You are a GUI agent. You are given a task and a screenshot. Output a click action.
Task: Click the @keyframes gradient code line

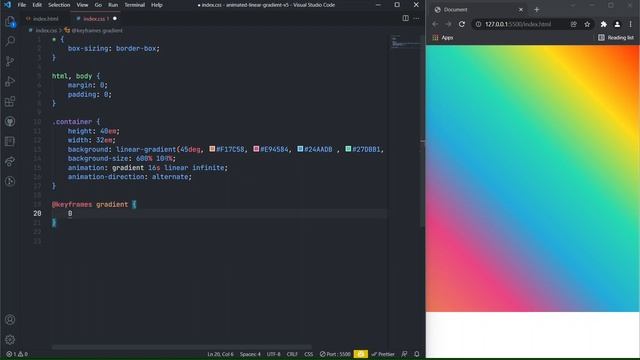click(x=94, y=204)
